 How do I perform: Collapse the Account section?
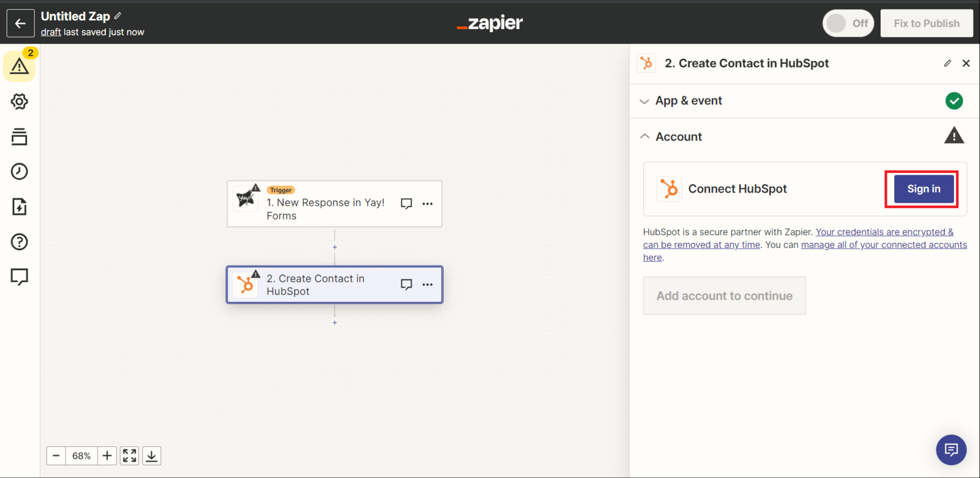(679, 137)
